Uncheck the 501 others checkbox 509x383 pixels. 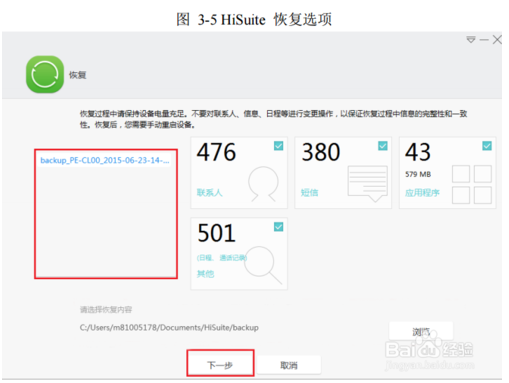pyautogui.click(x=278, y=227)
